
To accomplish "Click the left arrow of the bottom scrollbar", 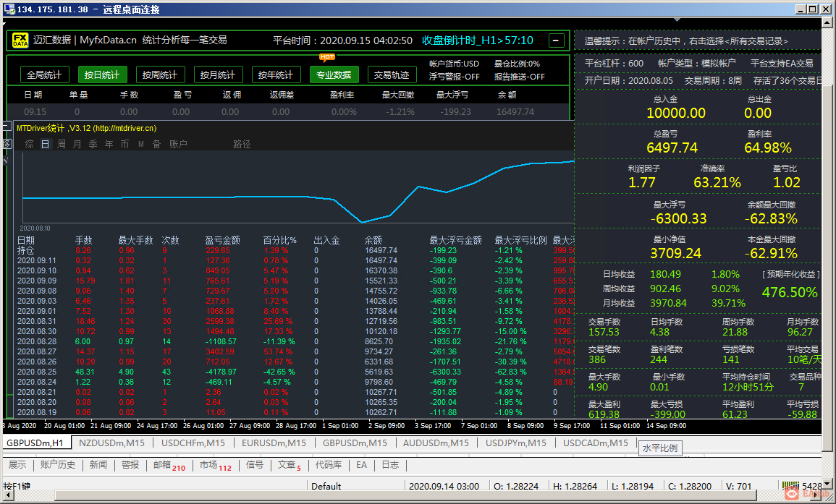I will (x=7, y=495).
